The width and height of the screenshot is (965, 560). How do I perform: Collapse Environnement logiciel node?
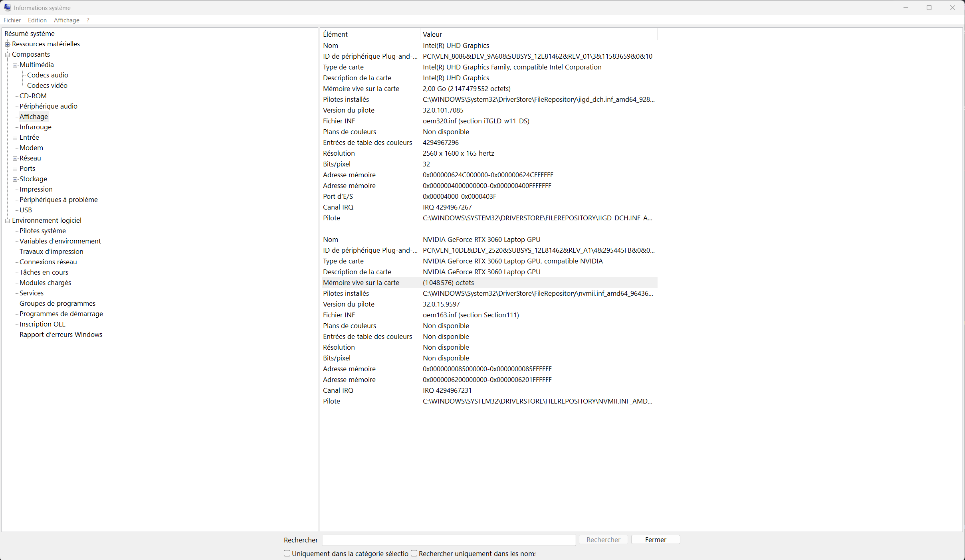coord(7,221)
